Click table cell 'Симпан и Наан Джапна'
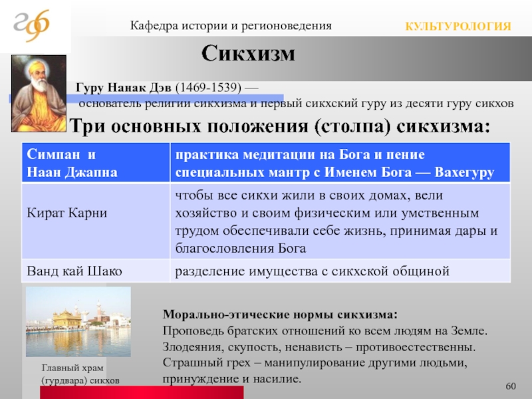Image resolution: width=532 pixels, height=399 pixels. 96,163
